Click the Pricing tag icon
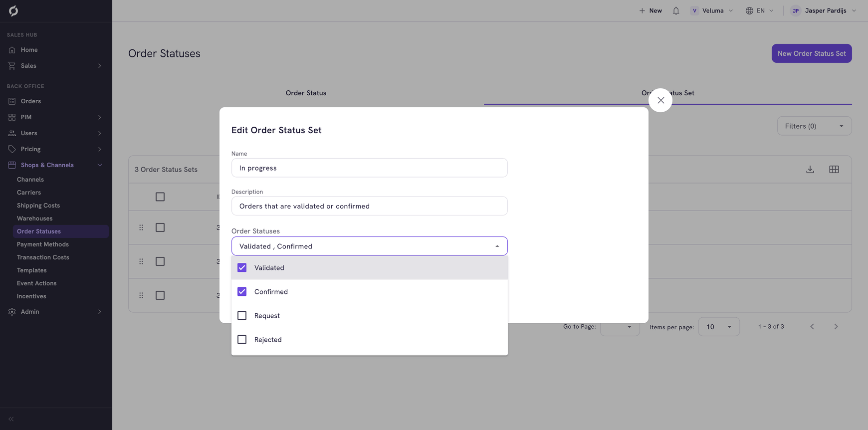 point(12,149)
